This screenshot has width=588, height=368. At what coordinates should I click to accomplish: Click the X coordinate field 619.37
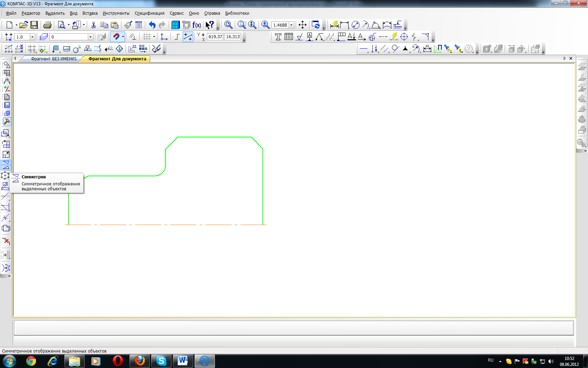(x=215, y=37)
